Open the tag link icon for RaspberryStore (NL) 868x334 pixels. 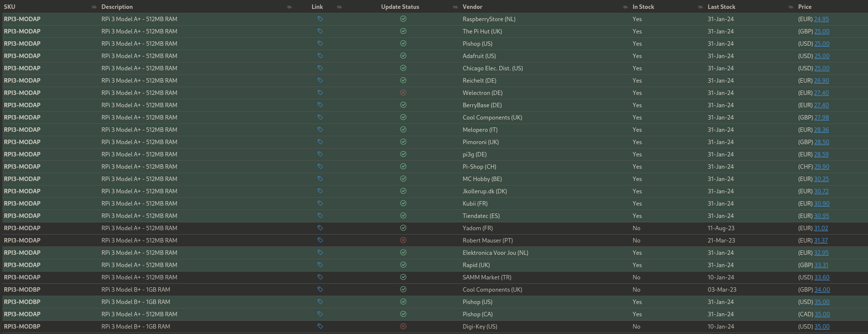(320, 19)
